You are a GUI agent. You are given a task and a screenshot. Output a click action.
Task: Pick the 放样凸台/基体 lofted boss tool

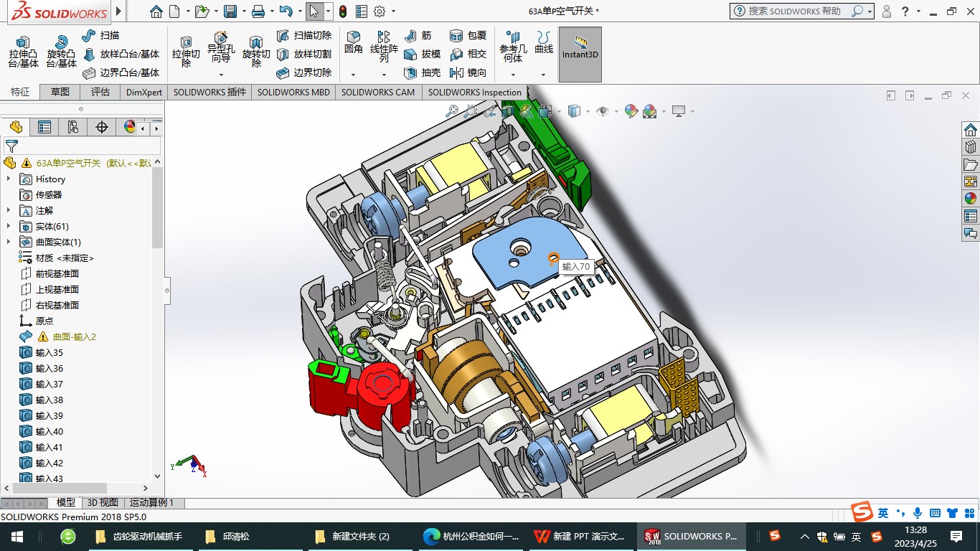(121, 54)
